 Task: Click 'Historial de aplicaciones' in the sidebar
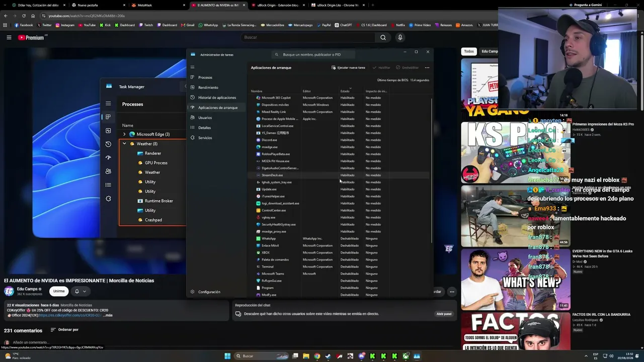click(217, 98)
